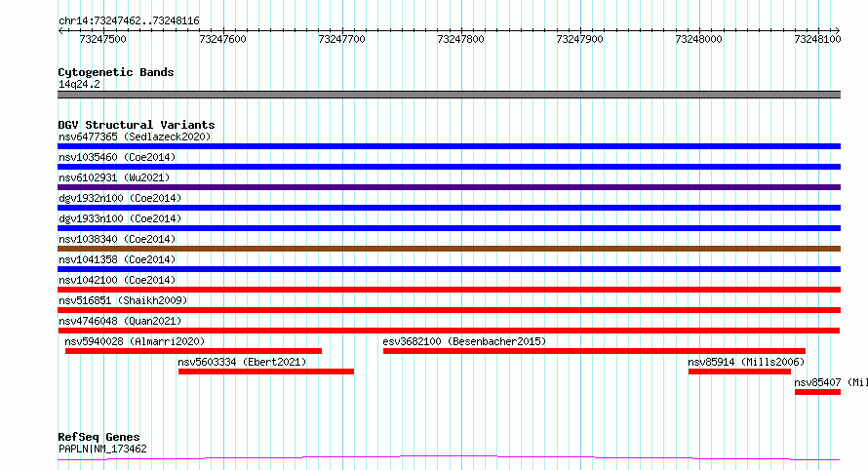Open esv3682100 (Besenbacher2015) label
Viewport: 868px width, 470px height.
[x=464, y=341]
